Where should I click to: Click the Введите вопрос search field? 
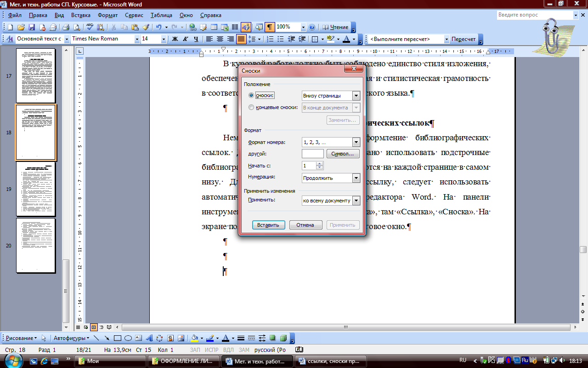coord(535,15)
